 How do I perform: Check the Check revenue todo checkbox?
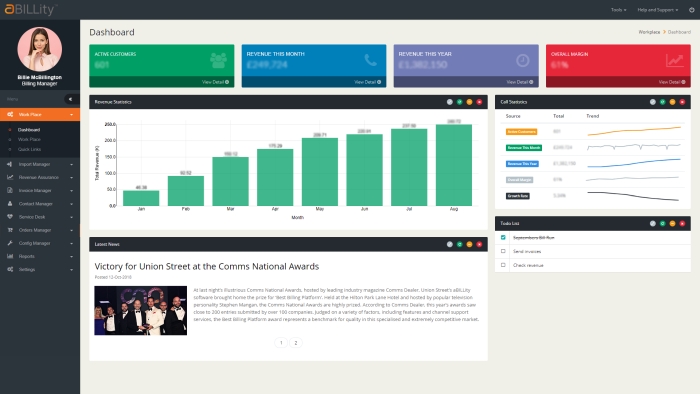[x=503, y=265]
